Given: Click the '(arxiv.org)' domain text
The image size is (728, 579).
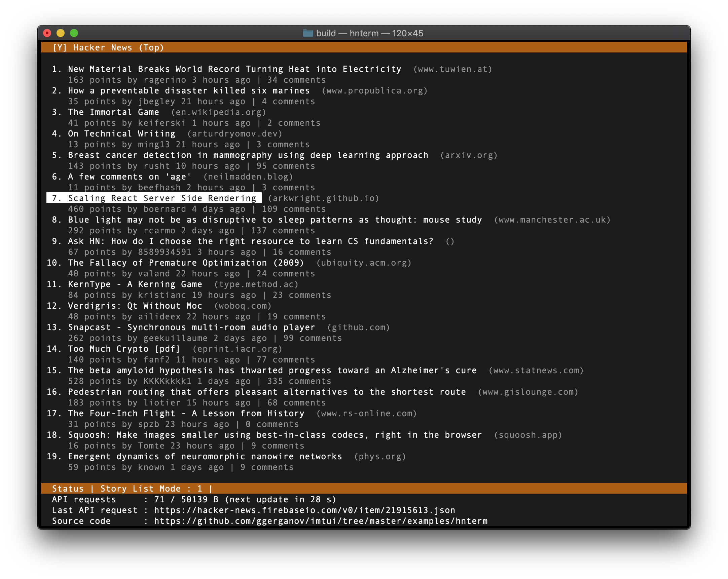Looking at the screenshot, I should 469,155.
